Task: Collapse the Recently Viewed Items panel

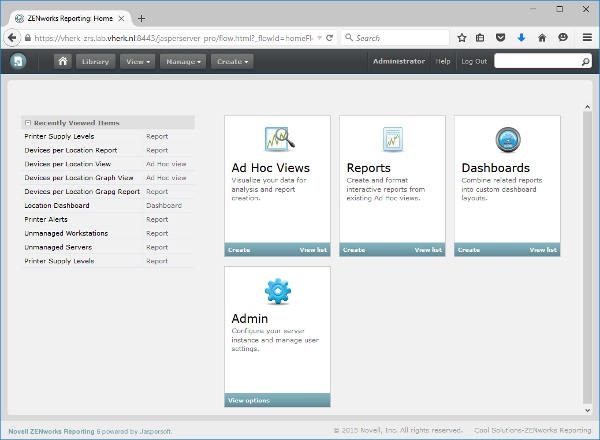Action: pos(28,123)
